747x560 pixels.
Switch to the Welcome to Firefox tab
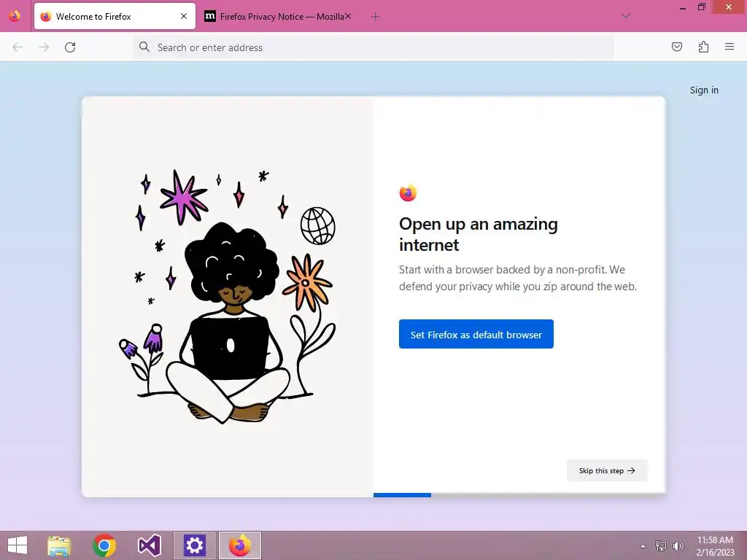tap(115, 16)
